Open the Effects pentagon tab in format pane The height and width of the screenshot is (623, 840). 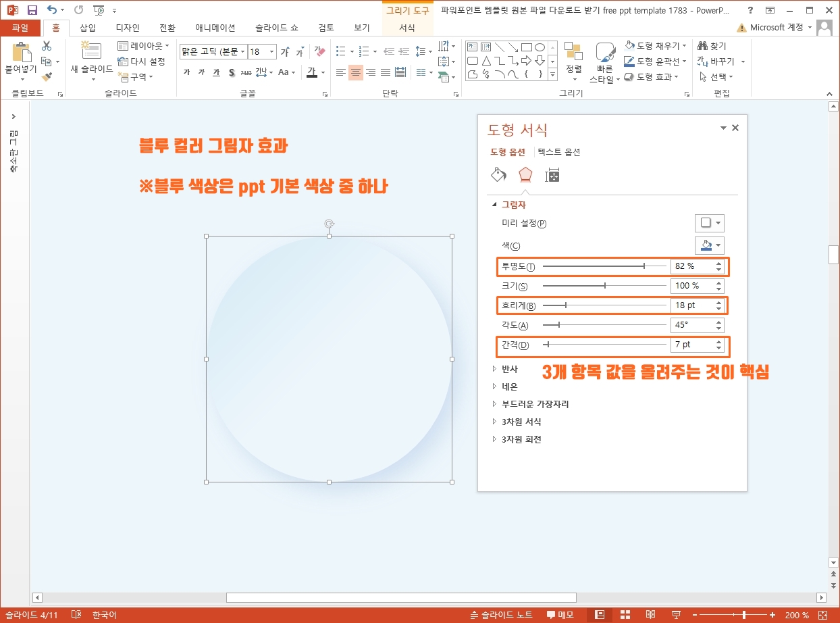tap(525, 175)
